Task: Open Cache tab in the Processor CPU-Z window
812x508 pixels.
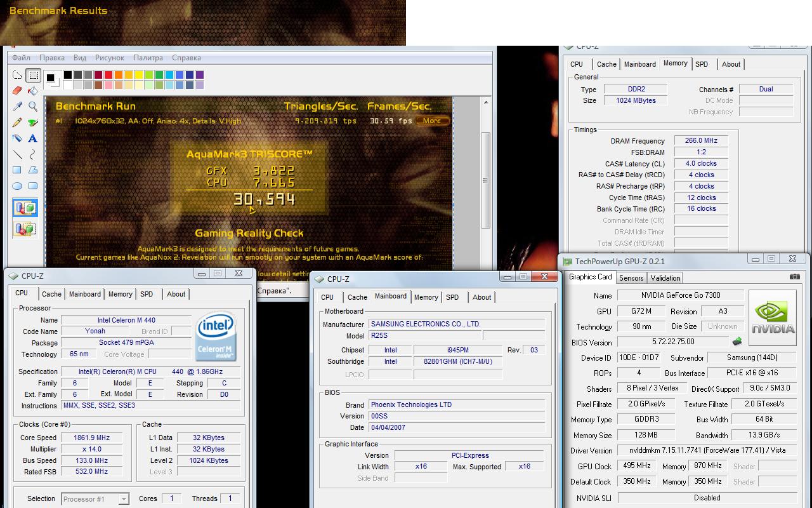Action: point(51,294)
